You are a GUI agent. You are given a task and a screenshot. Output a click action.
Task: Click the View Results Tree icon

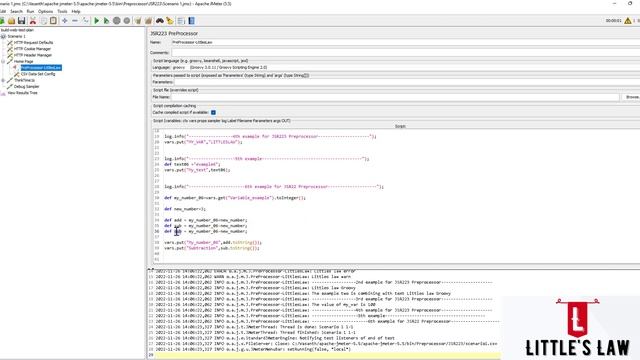tap(3, 93)
